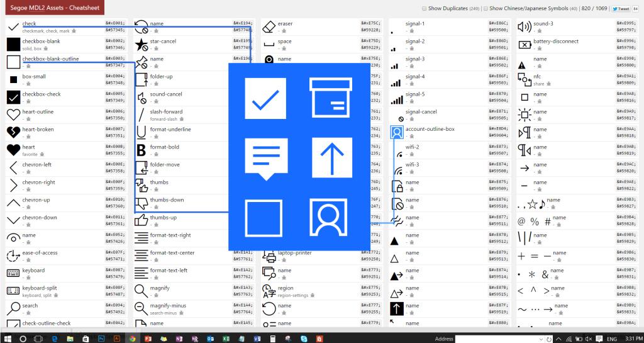Select the thumbs-up glyph icon
The image size is (644, 343).
(x=141, y=220)
